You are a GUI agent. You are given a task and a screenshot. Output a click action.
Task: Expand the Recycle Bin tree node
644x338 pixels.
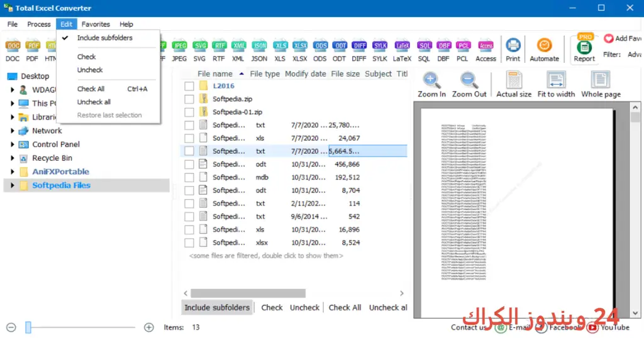pyautogui.click(x=12, y=158)
